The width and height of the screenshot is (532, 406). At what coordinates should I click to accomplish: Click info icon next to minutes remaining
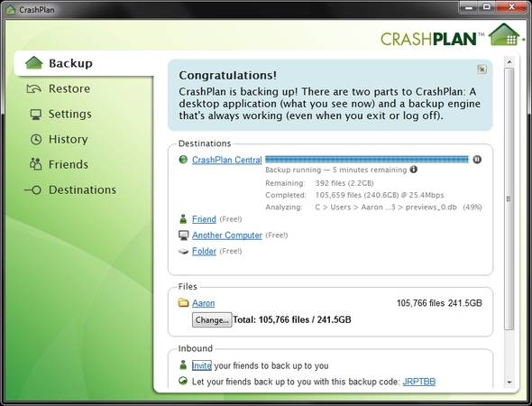414,169
